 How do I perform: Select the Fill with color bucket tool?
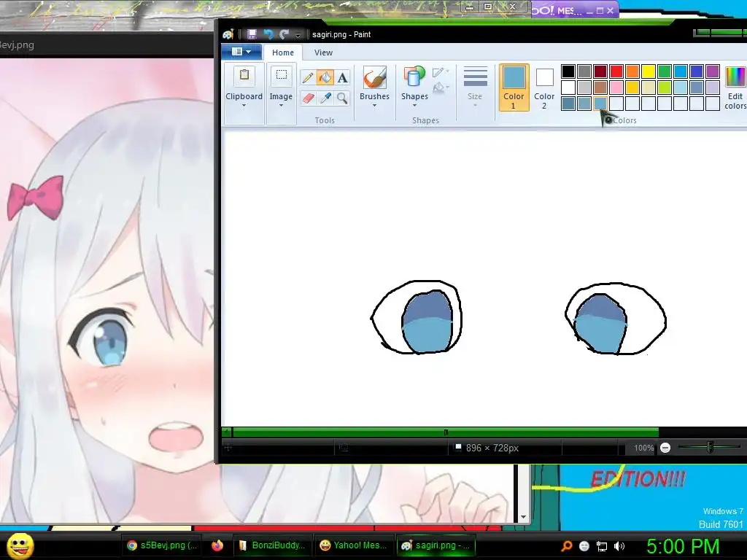[325, 77]
